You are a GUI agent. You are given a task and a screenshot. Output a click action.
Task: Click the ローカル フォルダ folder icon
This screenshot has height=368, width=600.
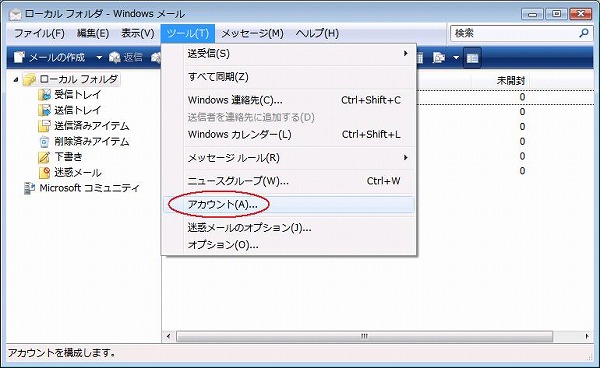tap(29, 80)
